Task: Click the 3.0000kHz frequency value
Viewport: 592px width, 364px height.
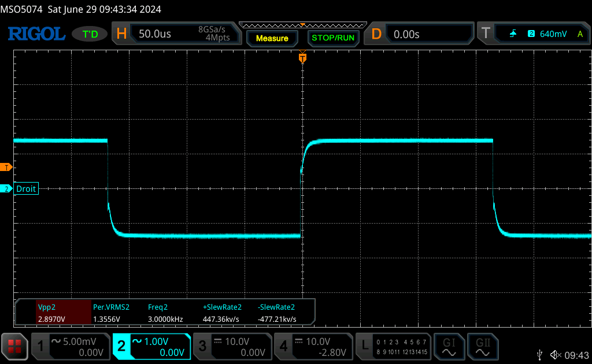Action: (x=165, y=319)
